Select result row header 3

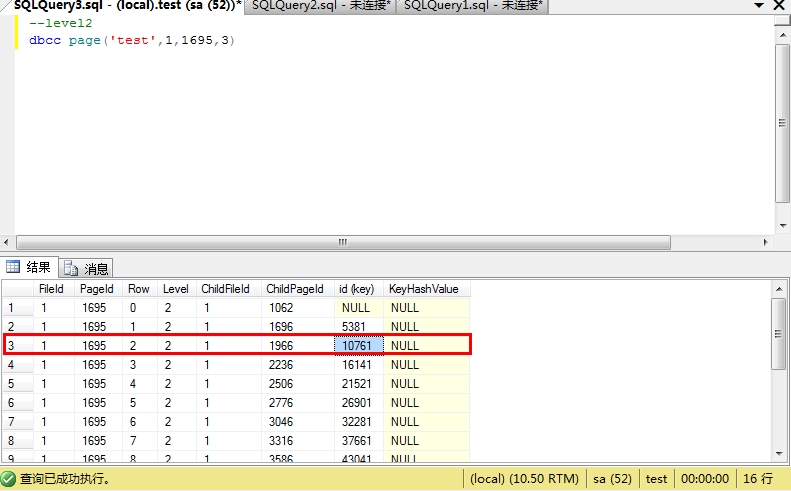pyautogui.click(x=18, y=346)
